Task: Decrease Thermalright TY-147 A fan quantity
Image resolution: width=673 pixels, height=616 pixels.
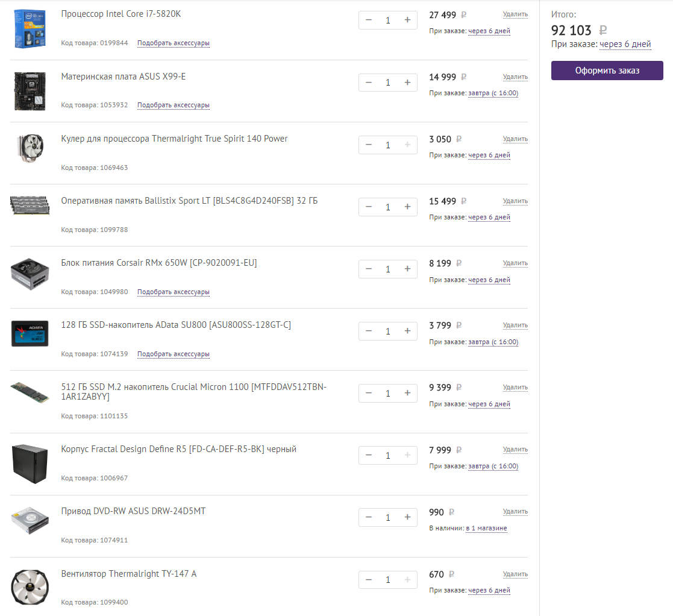Action: tap(369, 579)
